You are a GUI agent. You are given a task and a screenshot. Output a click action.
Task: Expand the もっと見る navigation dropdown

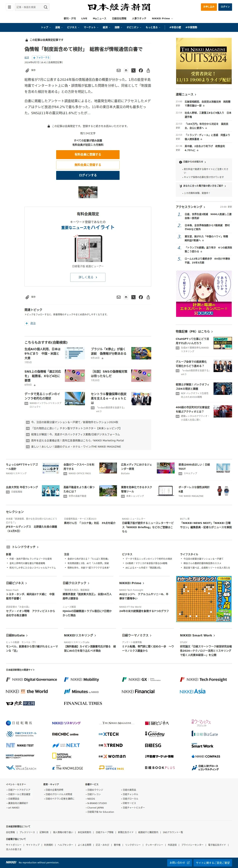point(153,27)
